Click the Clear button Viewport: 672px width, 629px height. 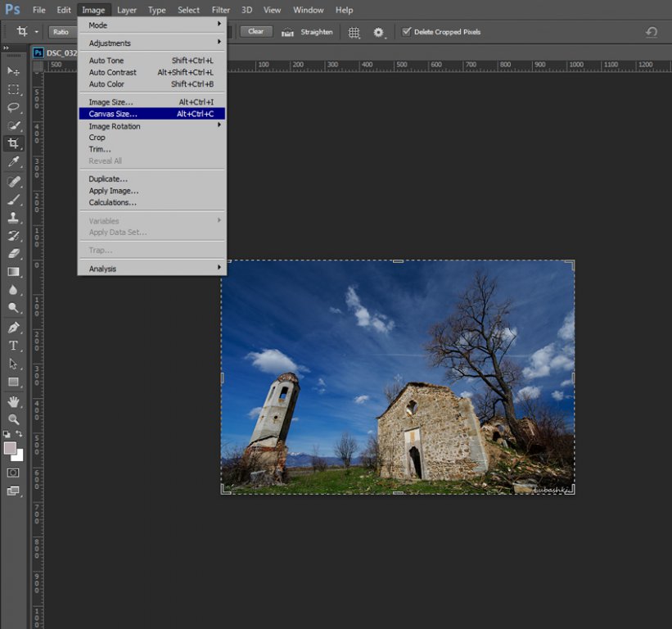[x=256, y=32]
